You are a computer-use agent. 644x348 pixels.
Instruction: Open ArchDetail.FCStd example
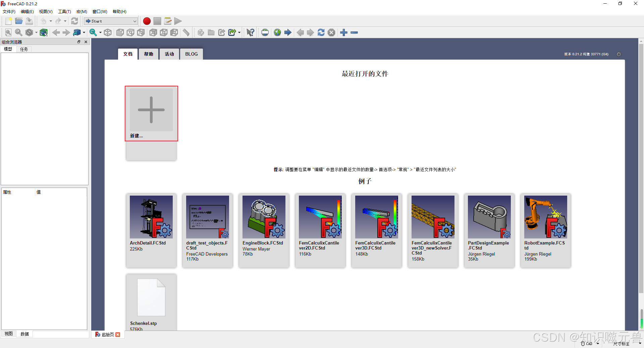click(x=151, y=230)
